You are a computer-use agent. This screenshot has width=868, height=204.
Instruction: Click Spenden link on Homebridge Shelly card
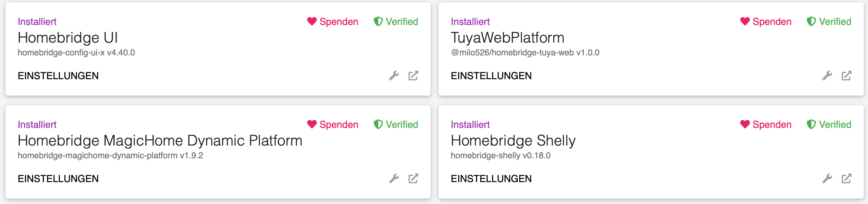[x=765, y=125]
